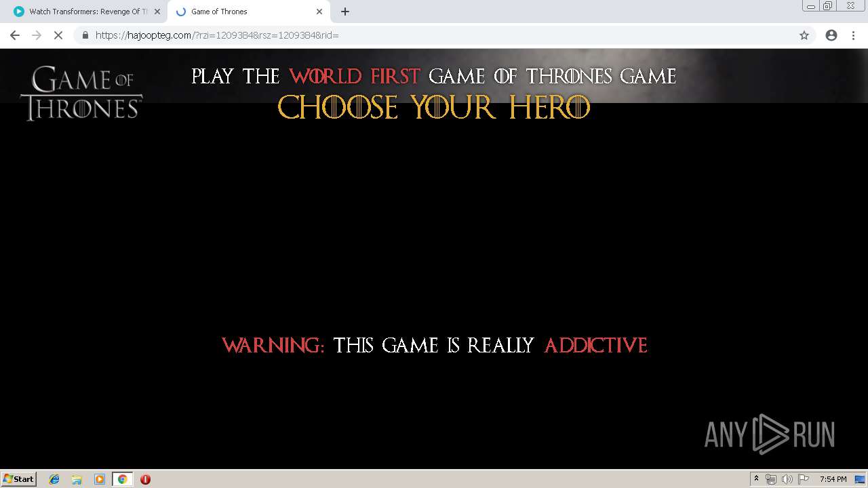Open Chrome's three-dot menu
Image resolution: width=868 pixels, height=488 pixels.
pyautogui.click(x=853, y=35)
